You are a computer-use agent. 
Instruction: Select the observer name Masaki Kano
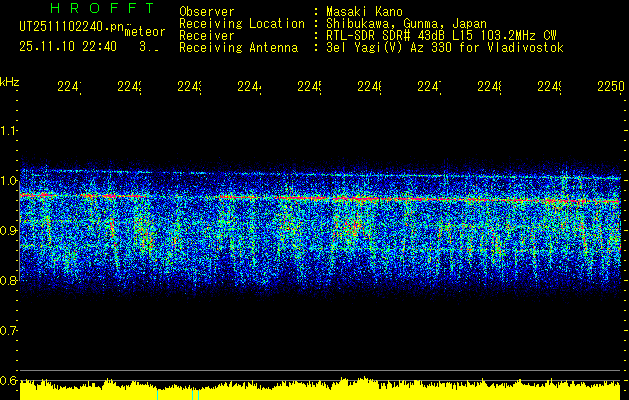[x=364, y=11]
